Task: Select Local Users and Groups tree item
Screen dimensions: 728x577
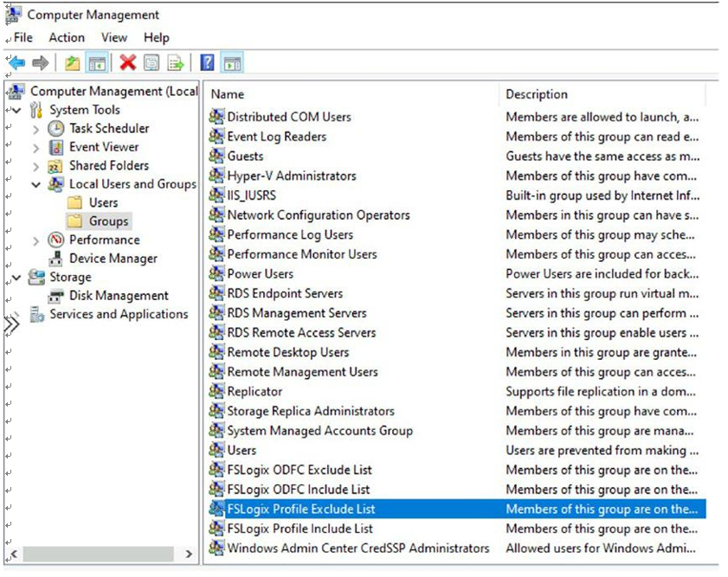Action: [x=132, y=184]
